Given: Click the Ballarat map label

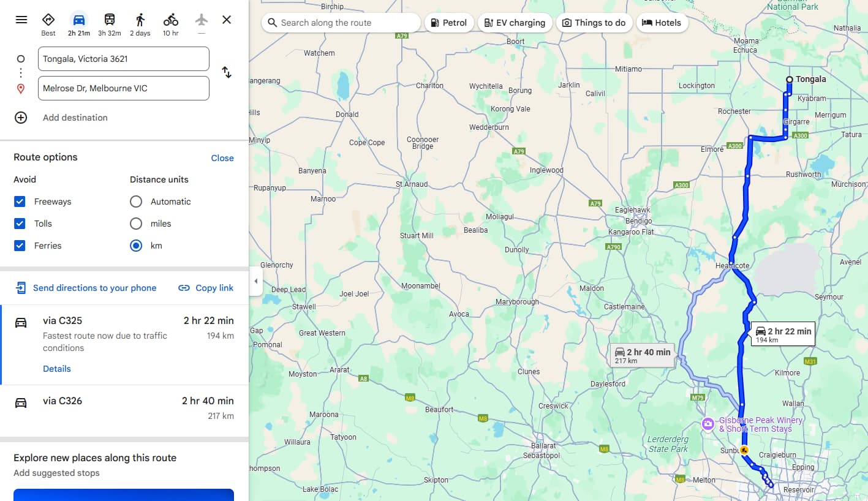Looking at the screenshot, I should (543, 446).
